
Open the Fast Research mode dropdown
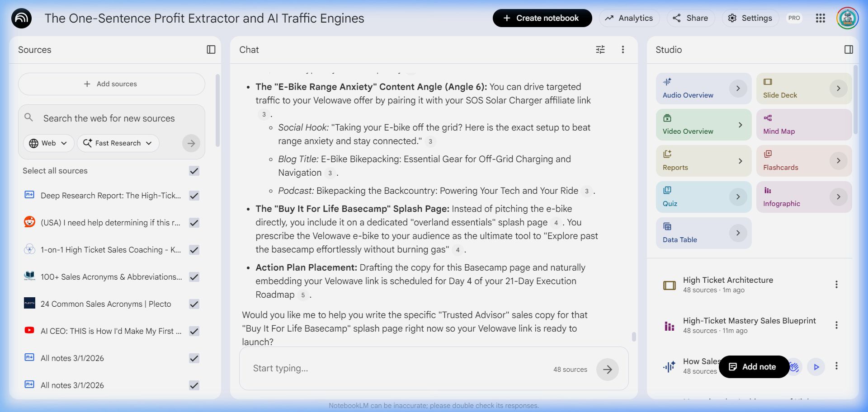pyautogui.click(x=118, y=143)
